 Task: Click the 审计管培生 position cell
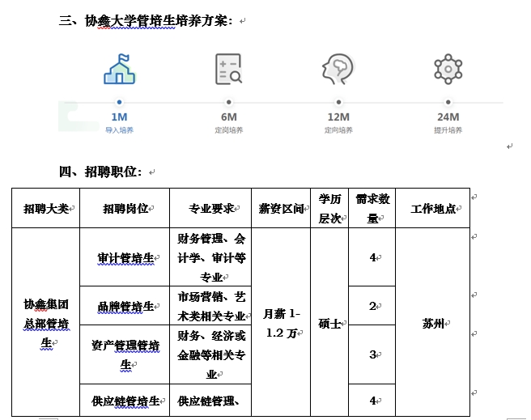pyautogui.click(x=125, y=257)
